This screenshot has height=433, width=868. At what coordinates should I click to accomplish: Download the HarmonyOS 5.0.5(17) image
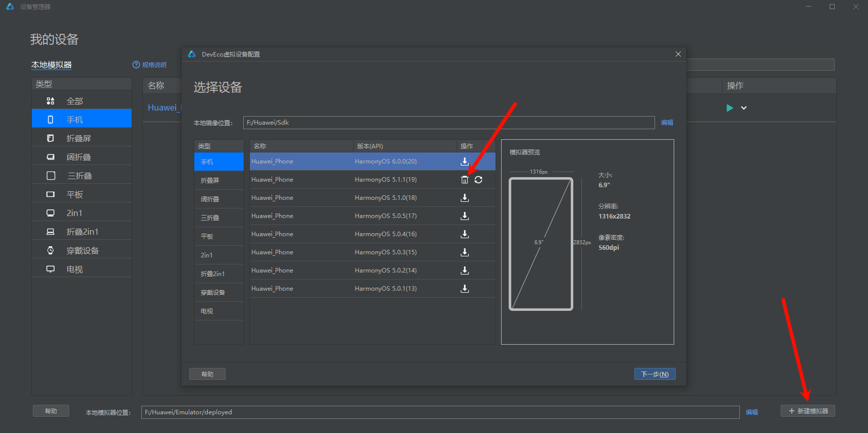(x=465, y=216)
